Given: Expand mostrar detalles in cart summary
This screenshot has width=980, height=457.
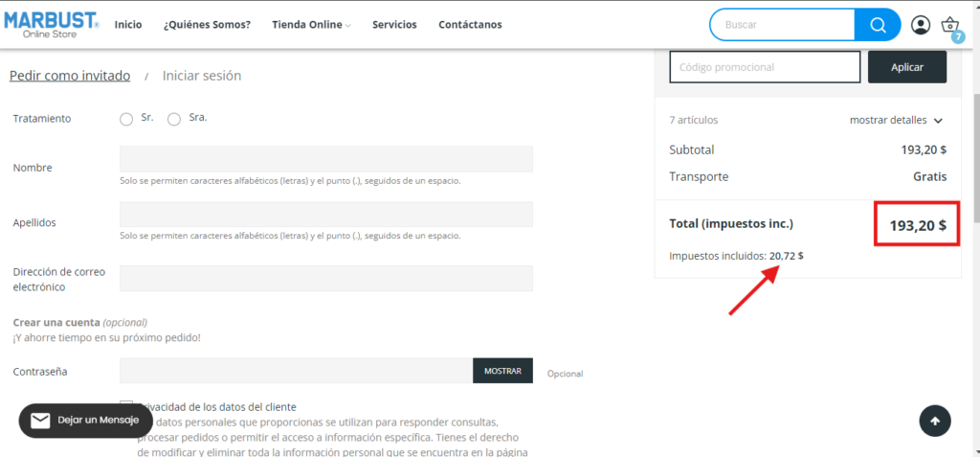Looking at the screenshot, I should coord(896,120).
